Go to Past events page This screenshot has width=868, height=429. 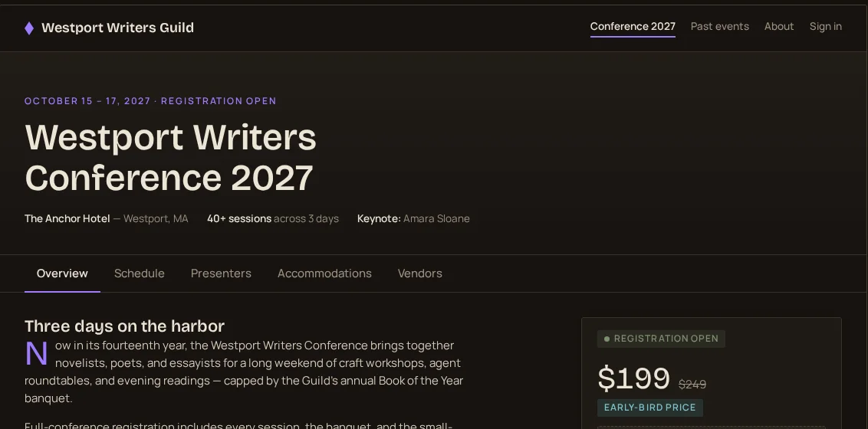coord(720,27)
